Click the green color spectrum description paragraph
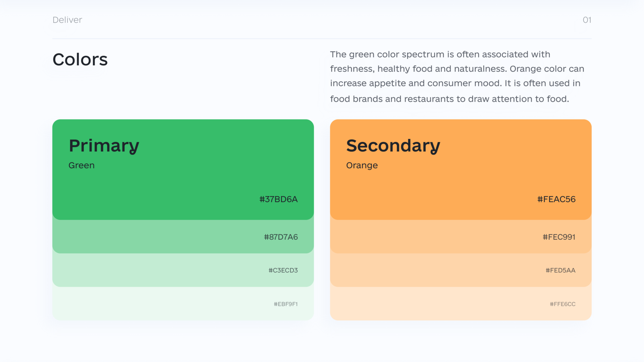Image resolution: width=644 pixels, height=362 pixels. click(x=457, y=77)
